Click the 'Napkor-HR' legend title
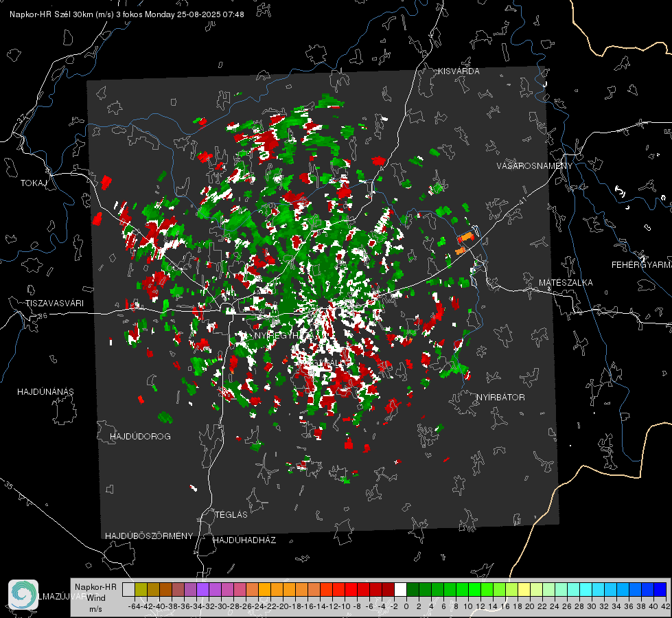 tap(95, 587)
